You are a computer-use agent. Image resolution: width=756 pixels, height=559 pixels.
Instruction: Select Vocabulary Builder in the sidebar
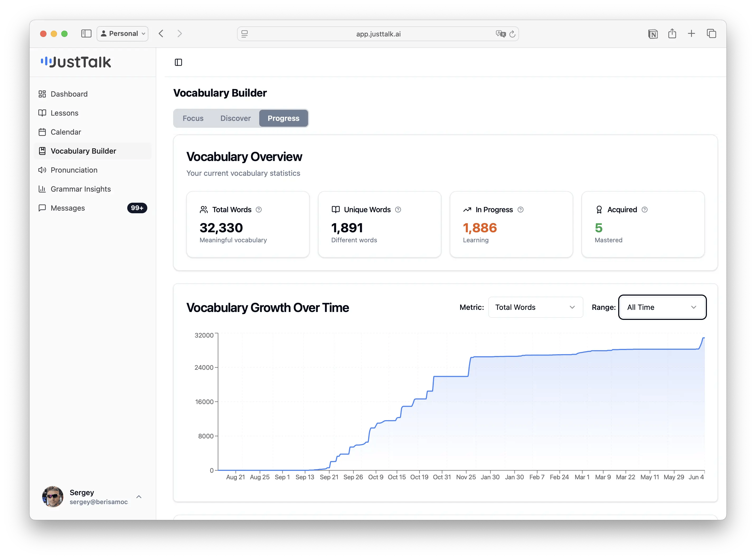click(x=92, y=151)
